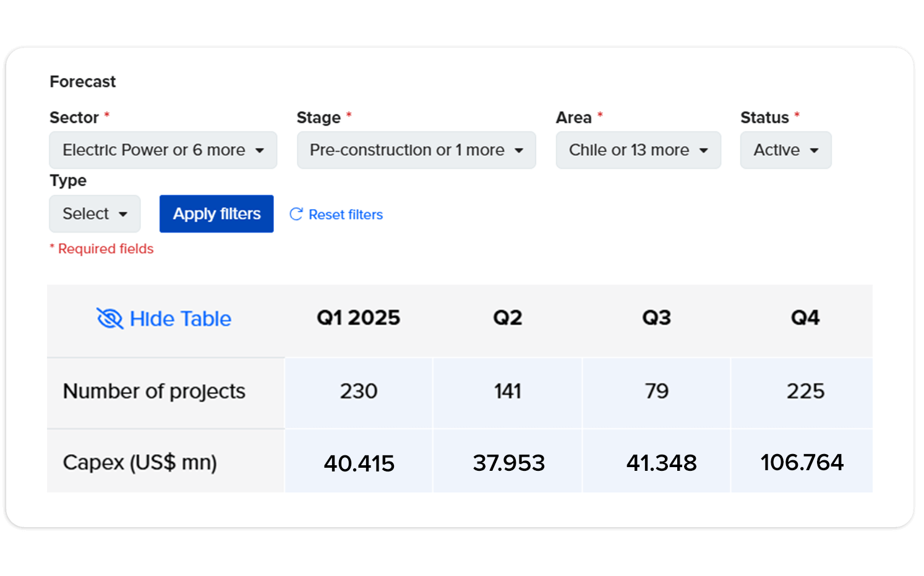The width and height of the screenshot is (924, 576).
Task: Click the red asterisk next to Status
Action: [796, 114]
